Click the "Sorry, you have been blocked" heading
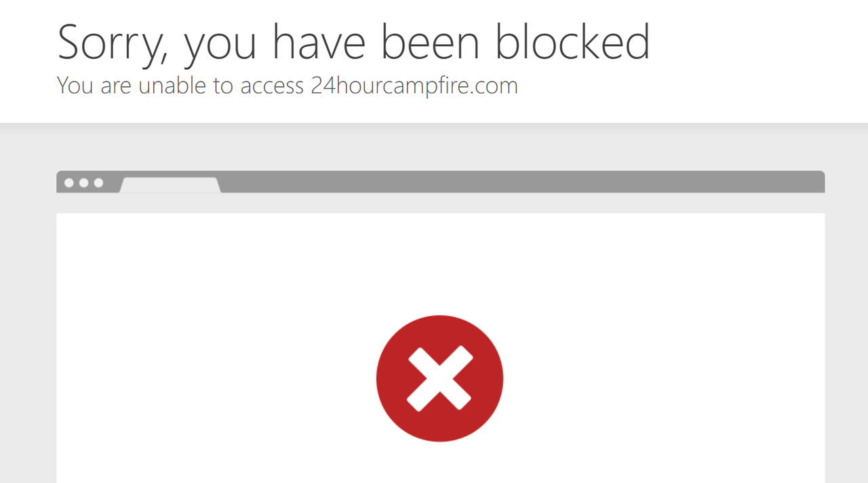This screenshot has height=483, width=868. 354,43
